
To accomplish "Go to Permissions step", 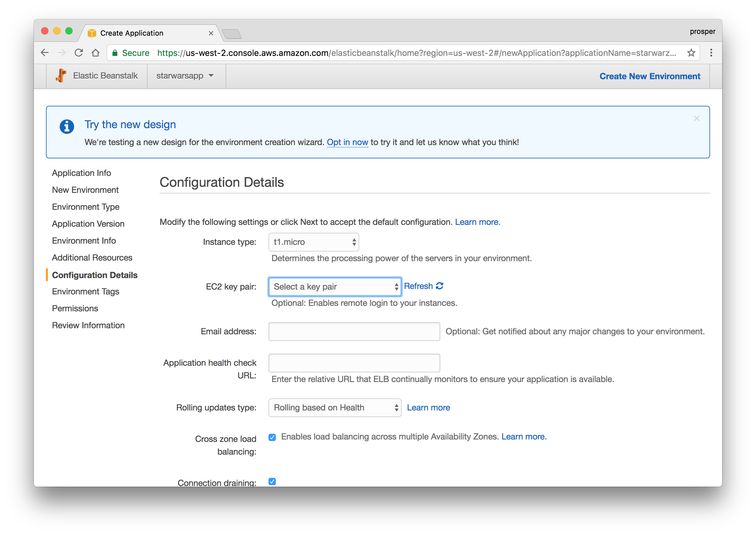I will pyautogui.click(x=75, y=308).
